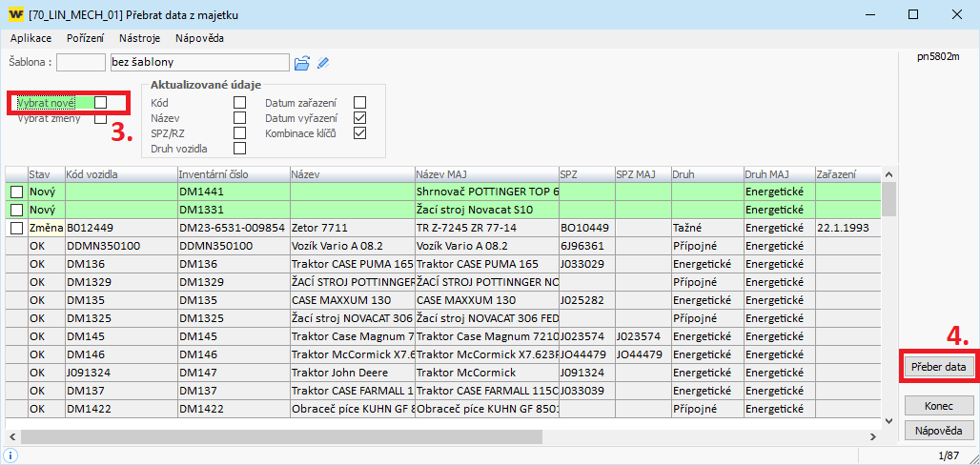
Task: Click the Inventární číslo column header
Action: [234, 174]
